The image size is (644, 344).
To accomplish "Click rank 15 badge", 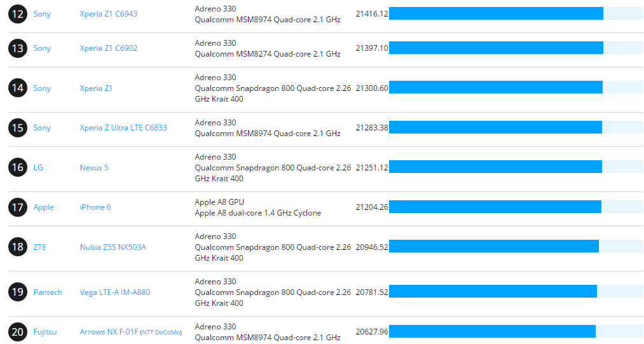I will tap(18, 128).
